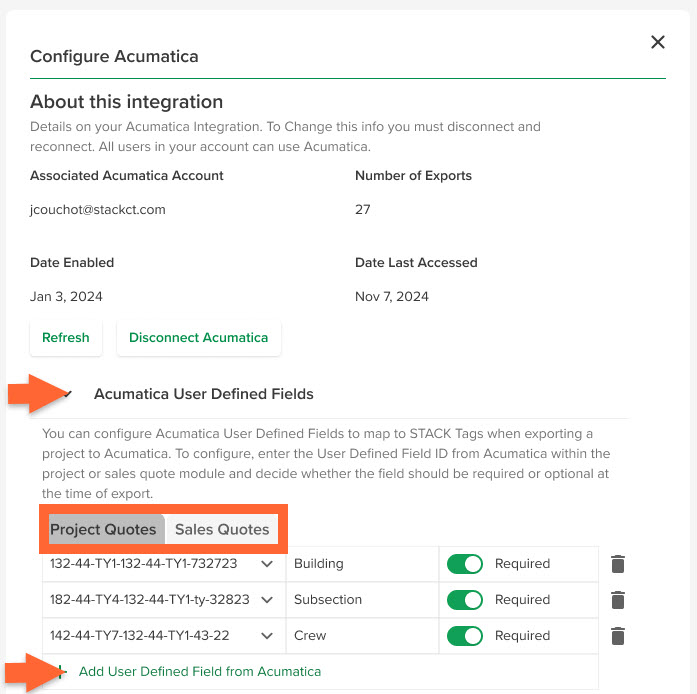Toggle Required switch for Subsection
The height and width of the screenshot is (694, 697).
[x=465, y=600]
